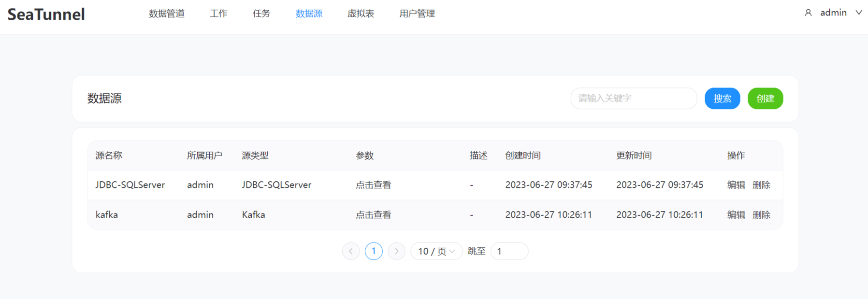
Task: Edit the JDBC-SQLServer data source
Action: point(736,185)
